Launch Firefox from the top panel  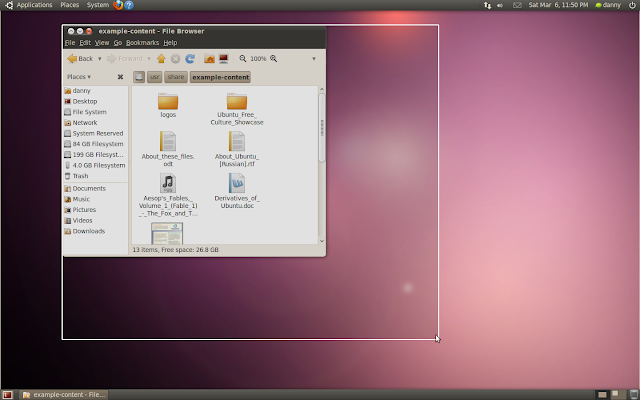[118, 5]
